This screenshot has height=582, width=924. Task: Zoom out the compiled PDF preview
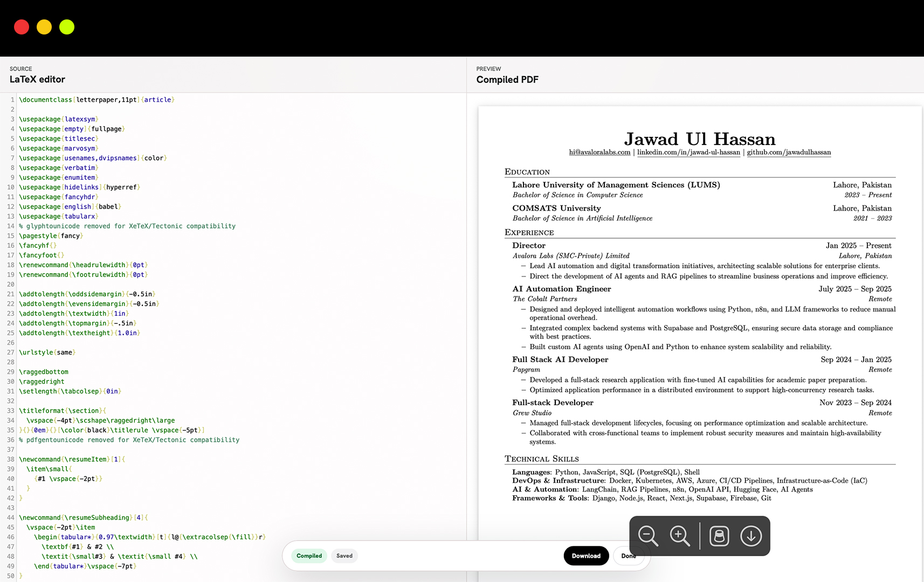point(648,536)
